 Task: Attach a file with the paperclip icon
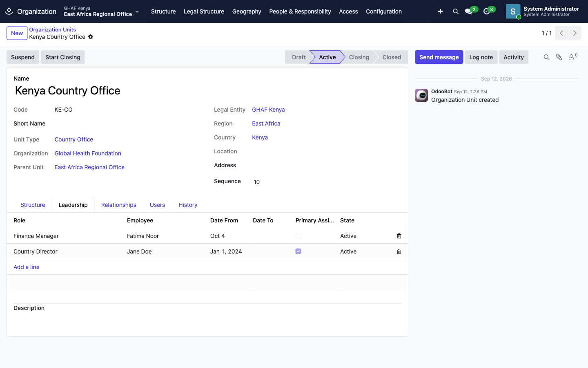click(x=559, y=57)
